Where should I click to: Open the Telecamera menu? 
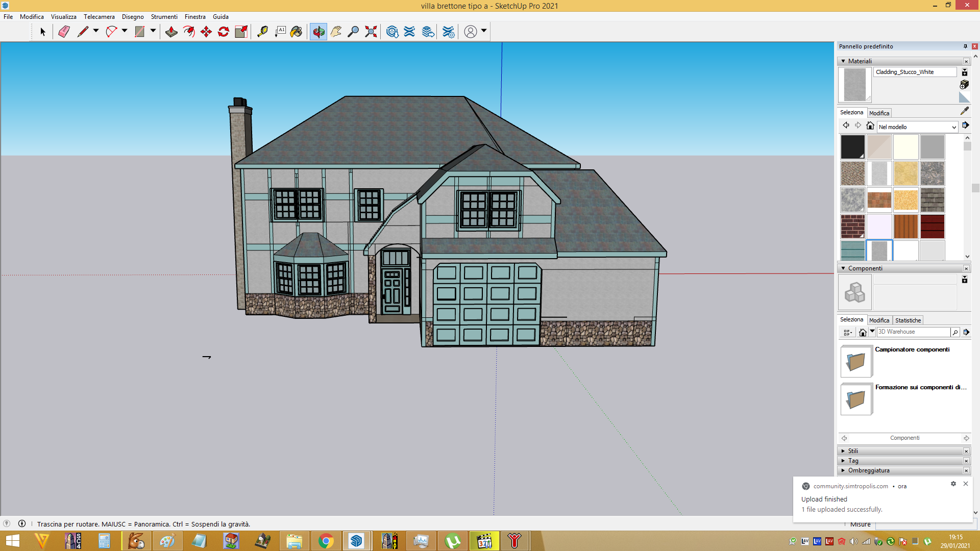[99, 17]
